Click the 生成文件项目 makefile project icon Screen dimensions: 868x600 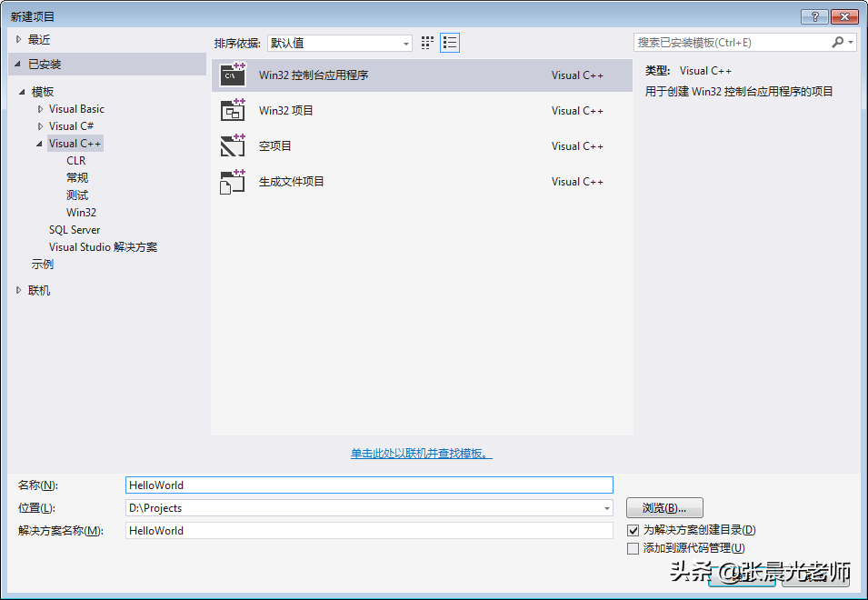coord(233,182)
